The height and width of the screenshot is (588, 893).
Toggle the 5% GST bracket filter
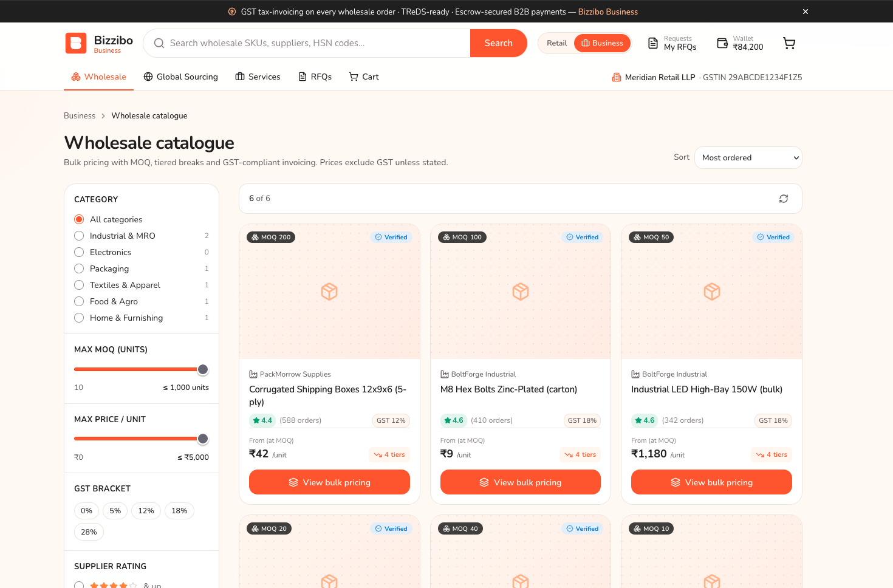point(115,511)
